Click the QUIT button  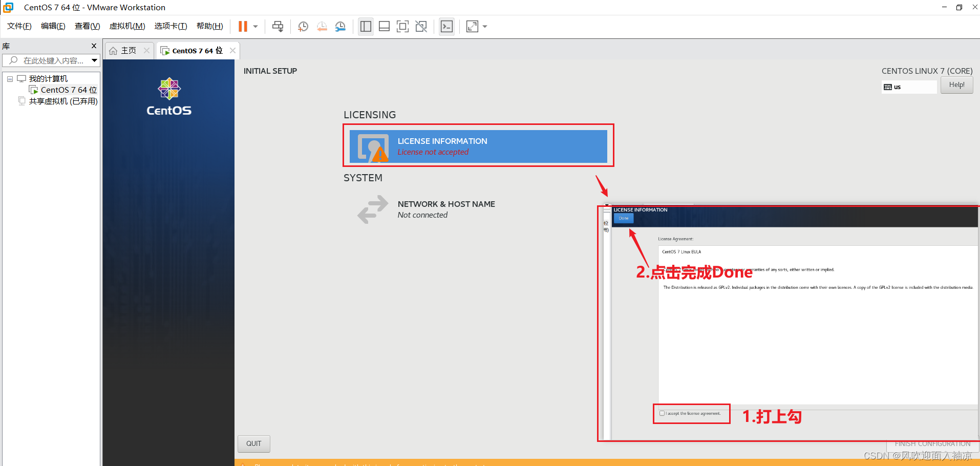pyautogui.click(x=253, y=443)
